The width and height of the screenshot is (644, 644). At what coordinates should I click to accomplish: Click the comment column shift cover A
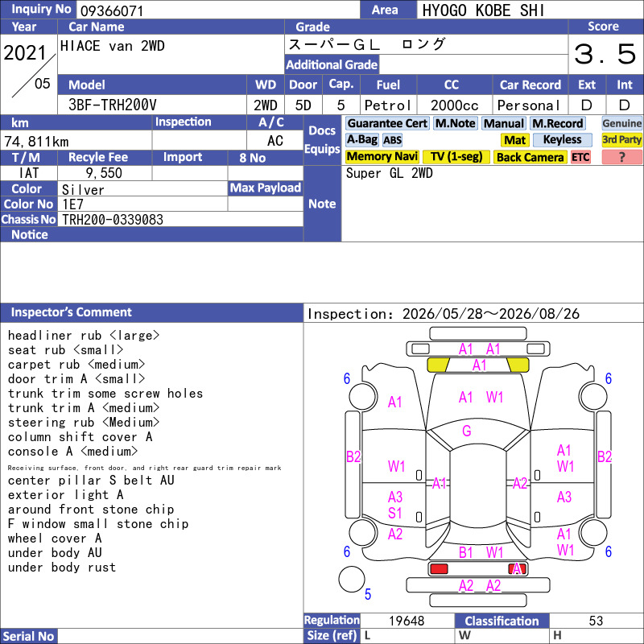tap(80, 437)
